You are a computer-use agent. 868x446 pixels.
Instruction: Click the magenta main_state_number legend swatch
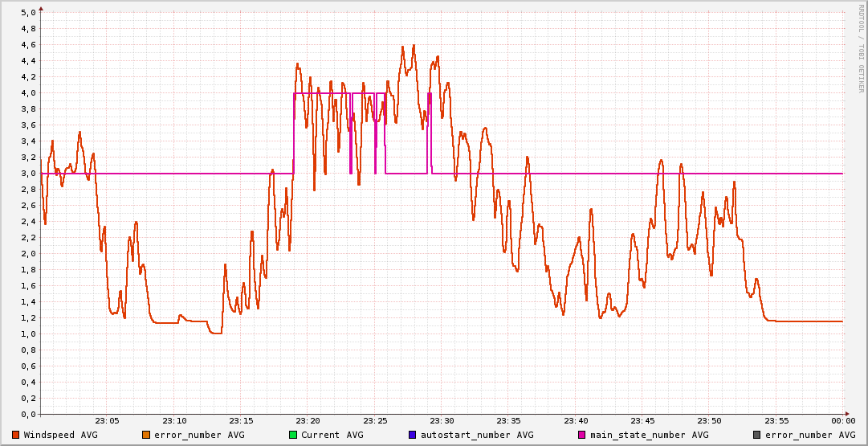coord(583,435)
